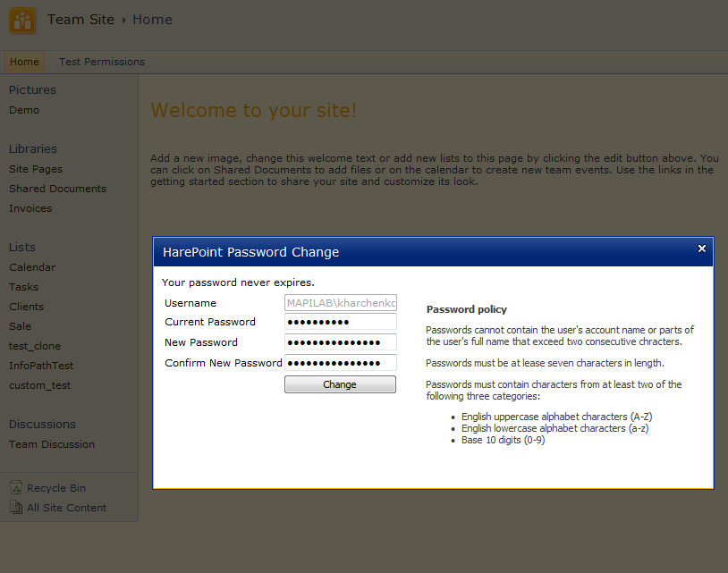Screen dimensions: 728x573
Task: Open the Test Permissions tab
Action: coord(102,62)
